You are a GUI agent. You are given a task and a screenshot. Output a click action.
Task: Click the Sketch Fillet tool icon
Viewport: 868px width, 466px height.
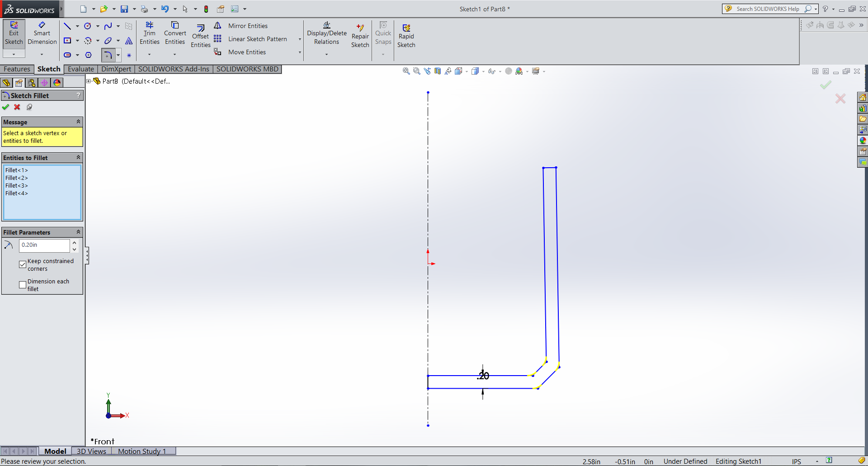[108, 55]
